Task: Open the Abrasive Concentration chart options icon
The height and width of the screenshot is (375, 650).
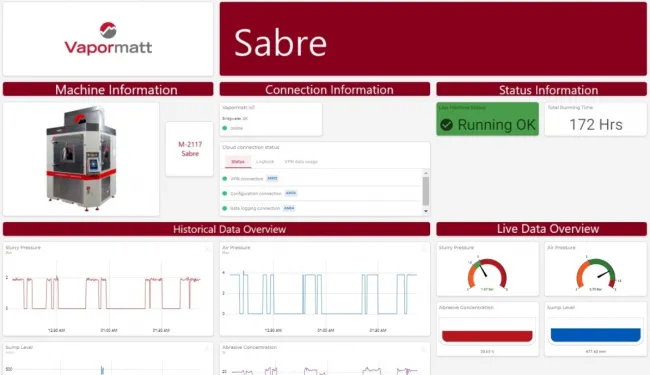Action: pos(424,348)
